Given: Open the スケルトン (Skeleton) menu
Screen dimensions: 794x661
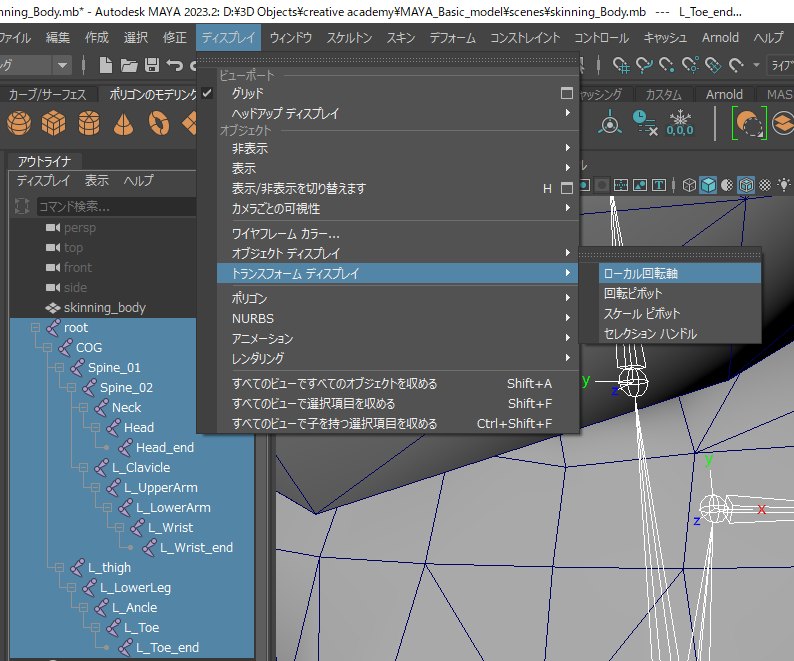Looking at the screenshot, I should 349,37.
